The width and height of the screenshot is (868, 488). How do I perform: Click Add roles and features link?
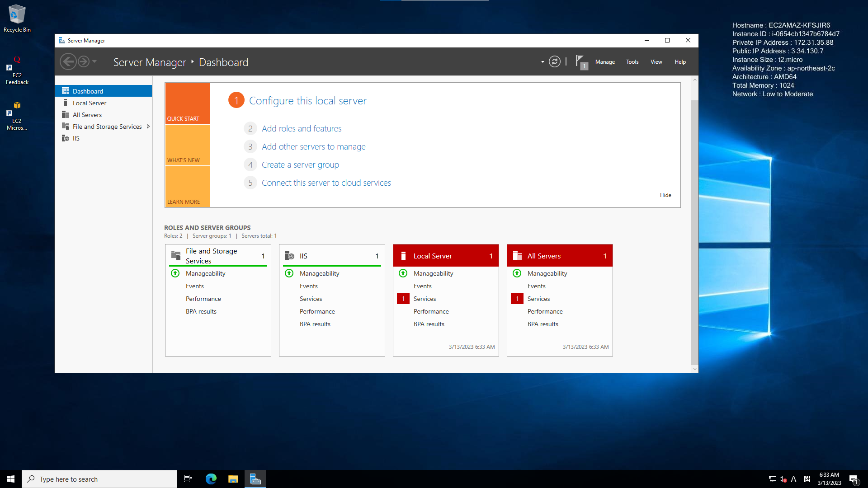302,128
